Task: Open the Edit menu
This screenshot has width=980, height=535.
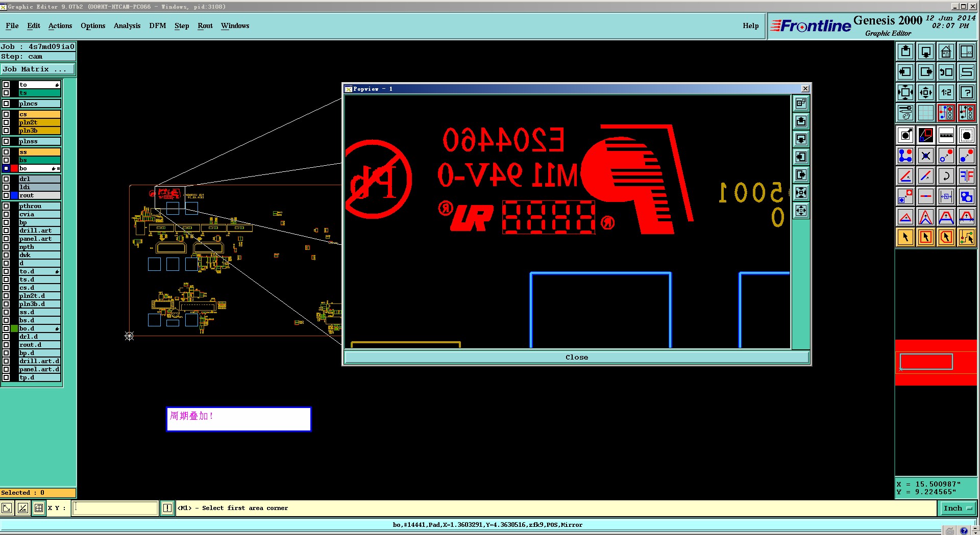Action: tap(34, 26)
